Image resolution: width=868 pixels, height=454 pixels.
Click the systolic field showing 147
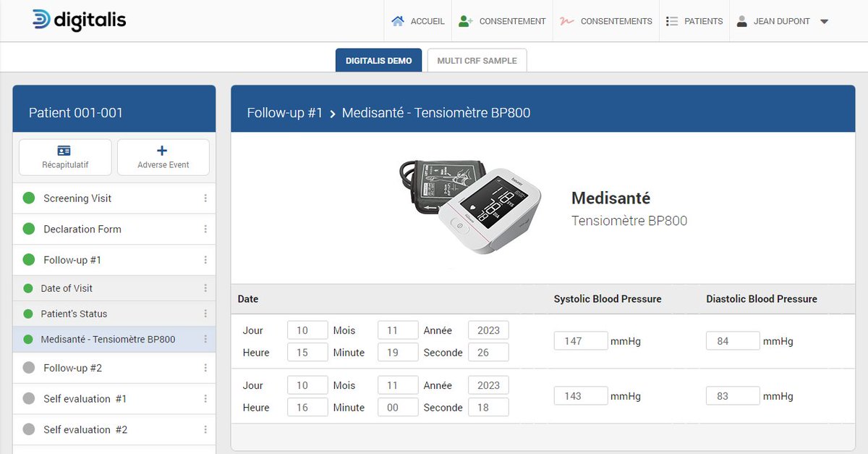tap(581, 341)
